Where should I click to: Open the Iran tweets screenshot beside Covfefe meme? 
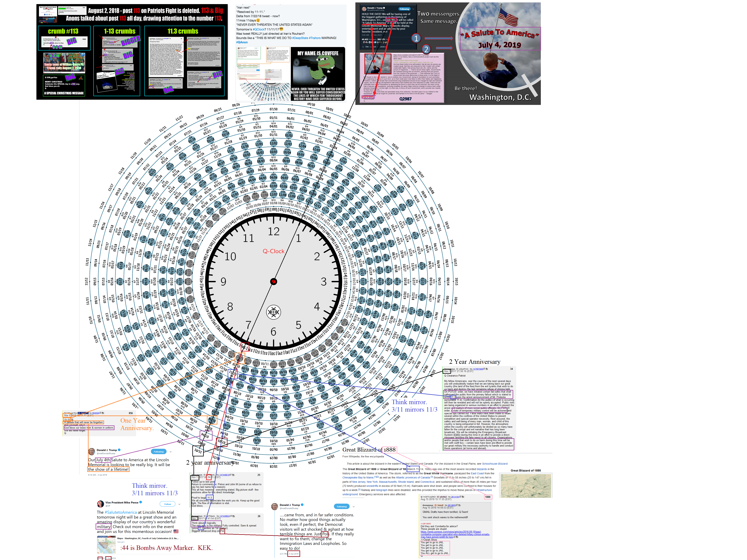pos(263,74)
